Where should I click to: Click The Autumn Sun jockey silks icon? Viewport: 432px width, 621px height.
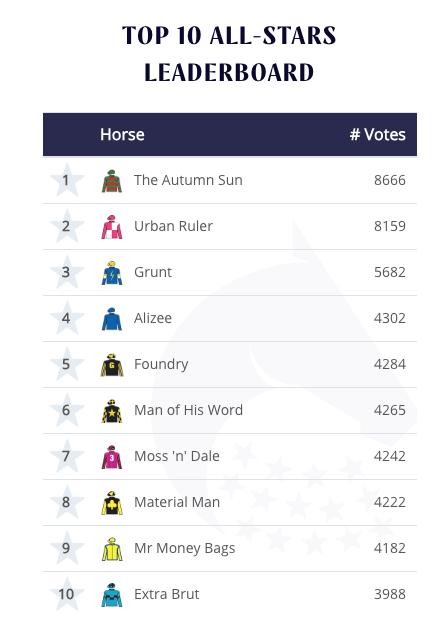point(112,181)
